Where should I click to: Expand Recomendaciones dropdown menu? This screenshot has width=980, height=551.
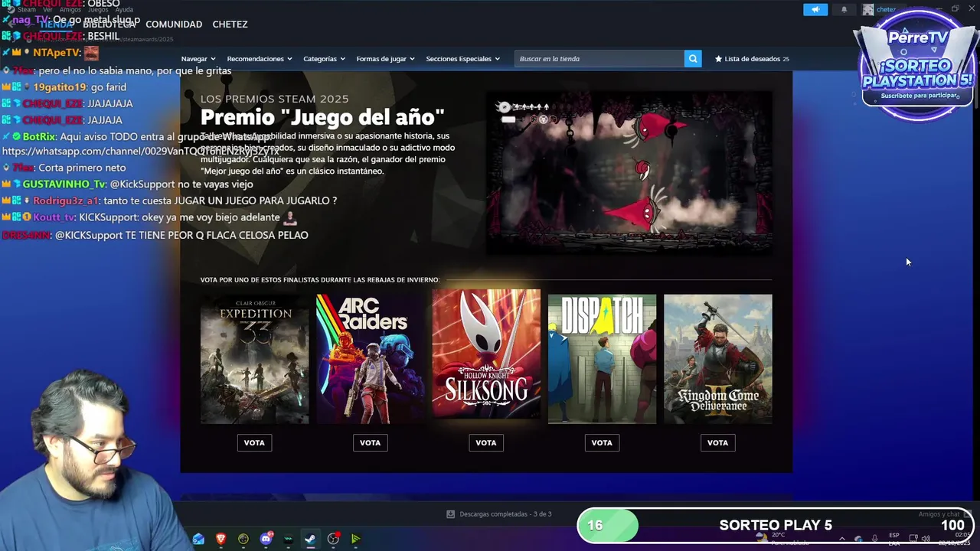[x=260, y=59]
